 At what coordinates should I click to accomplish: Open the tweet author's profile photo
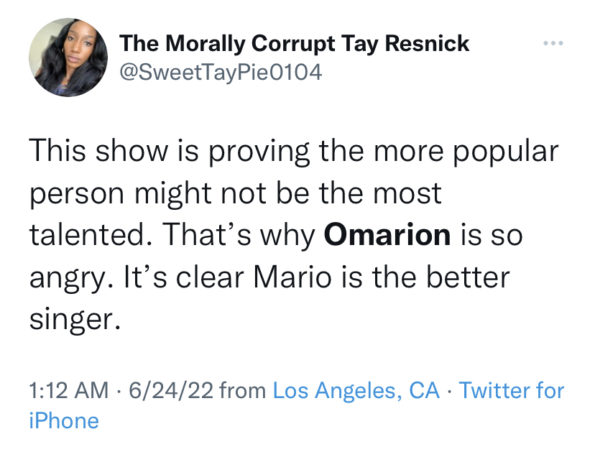click(68, 57)
